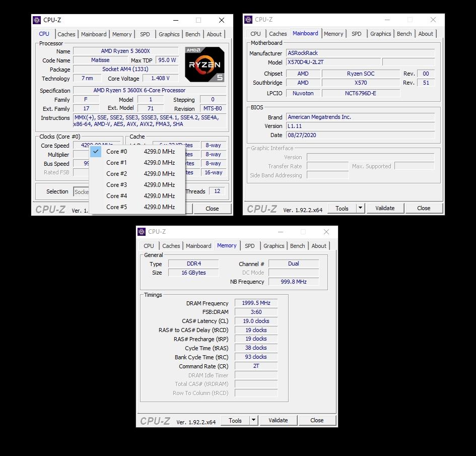Click the BIOS date 08/27/2020 field
The width and height of the screenshot is (476, 456).
pos(360,135)
